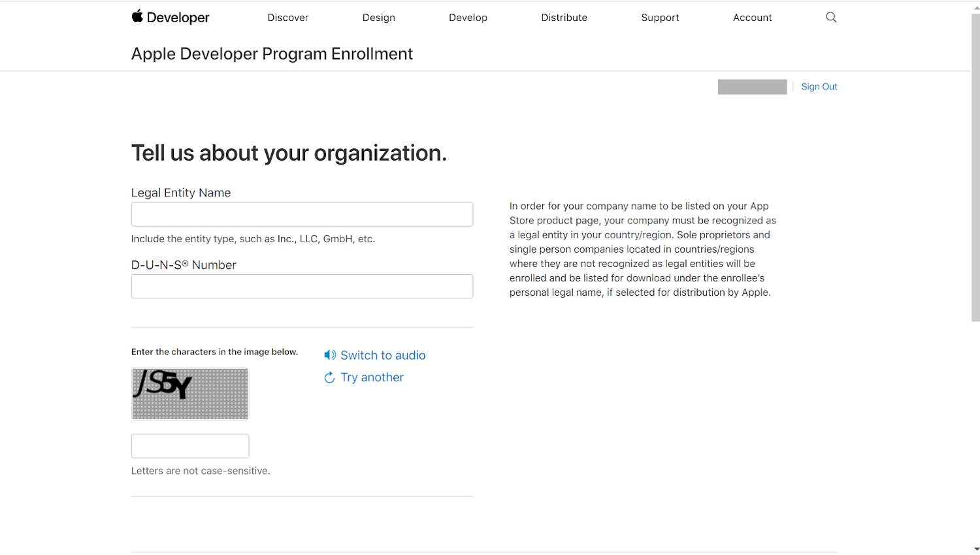Open the Develop menu
The width and height of the screenshot is (980, 555).
pos(468,18)
